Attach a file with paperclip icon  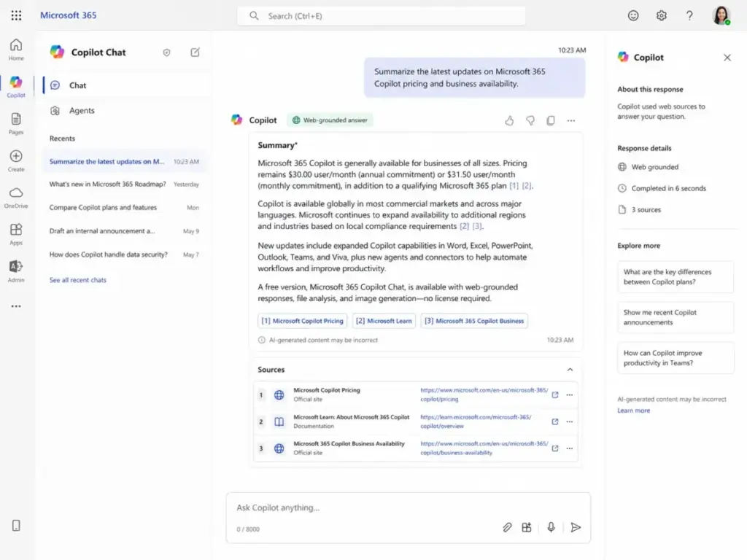(508, 527)
